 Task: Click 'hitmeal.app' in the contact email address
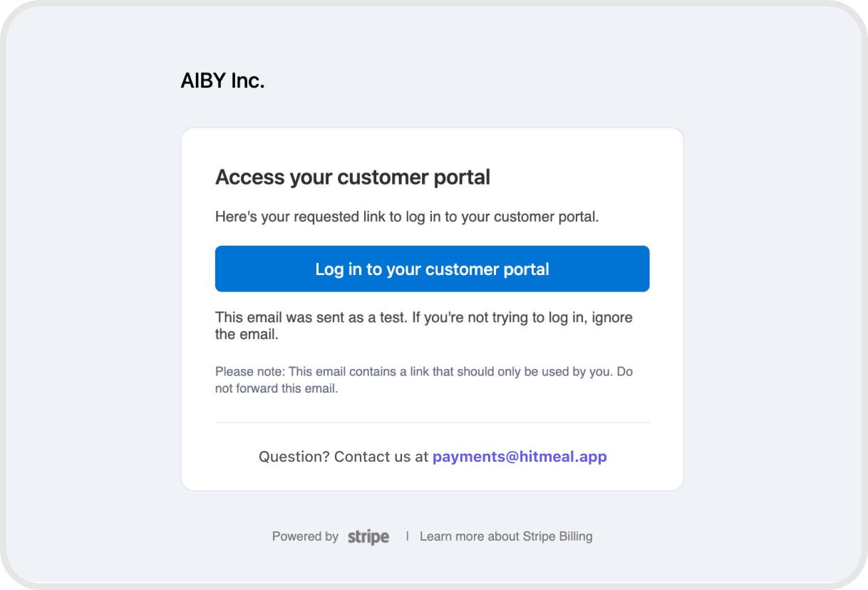click(x=567, y=457)
